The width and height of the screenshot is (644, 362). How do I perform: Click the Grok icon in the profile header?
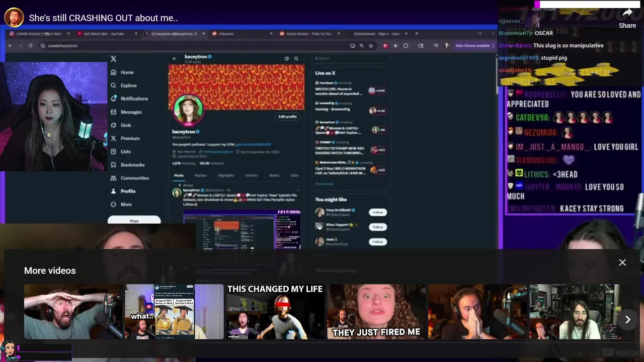tap(287, 58)
